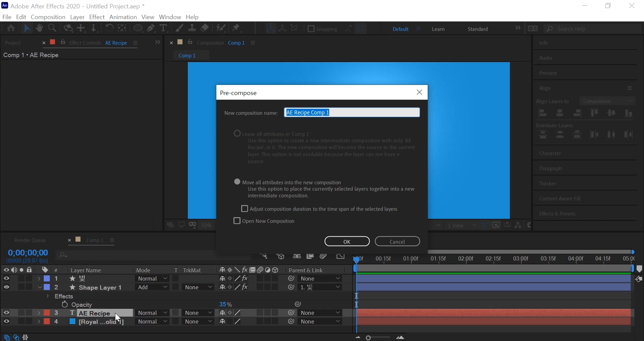Viewport: 644px width, 341px height.
Task: Select Leave all attributes in 'Comp 1' radio
Action: [237, 134]
